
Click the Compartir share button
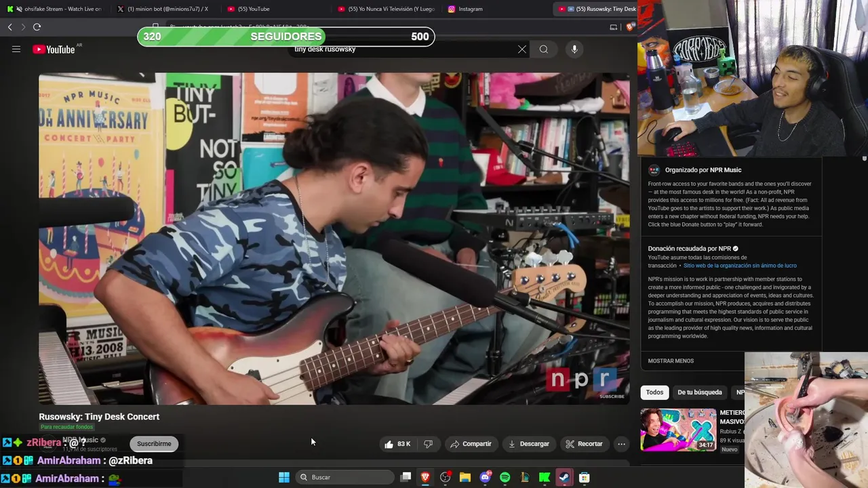pos(471,444)
